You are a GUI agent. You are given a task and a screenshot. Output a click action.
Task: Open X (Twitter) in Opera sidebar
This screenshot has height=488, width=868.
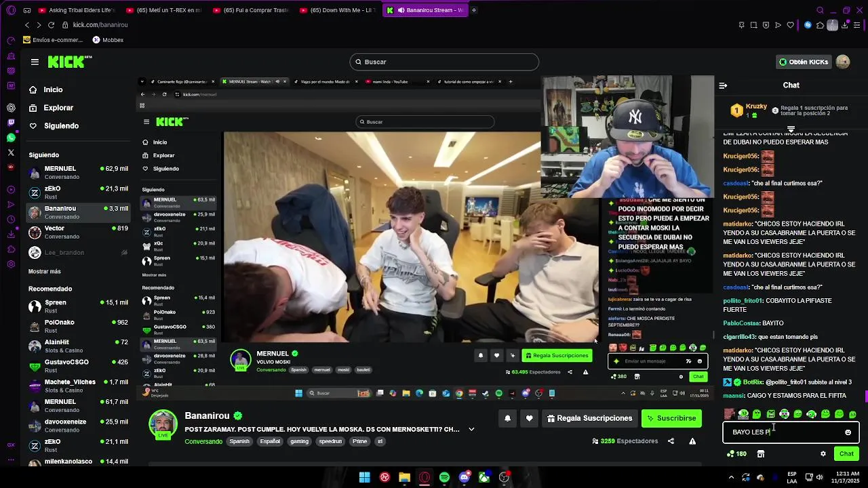[x=11, y=153]
